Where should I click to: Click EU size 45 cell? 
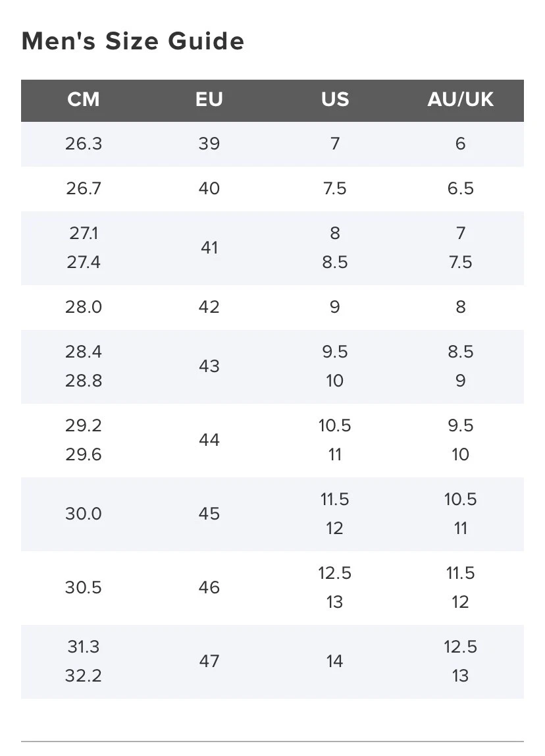click(209, 514)
